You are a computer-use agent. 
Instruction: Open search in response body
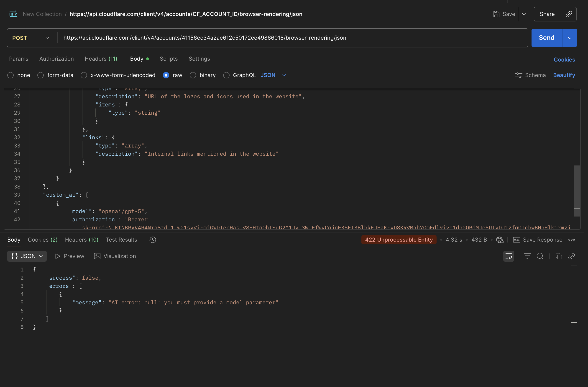coord(540,256)
